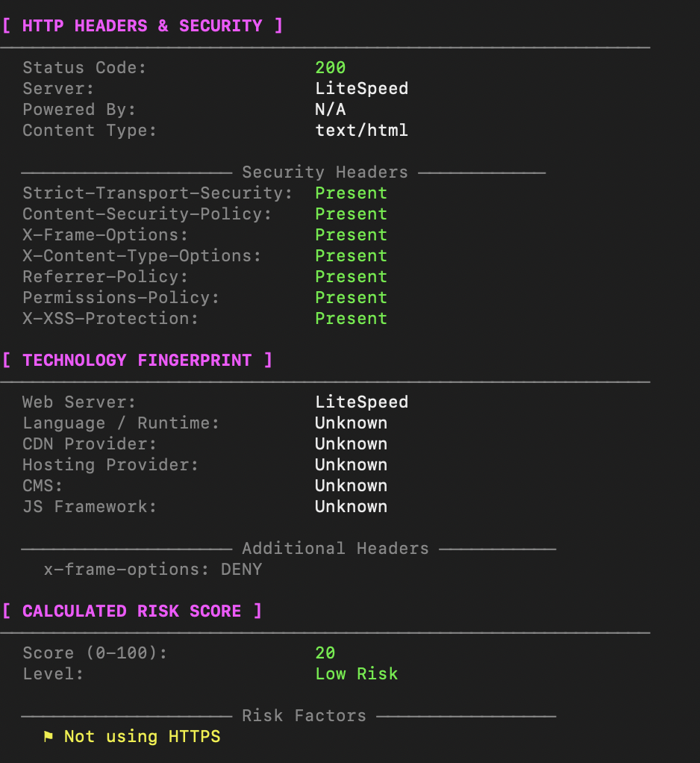Click the N/A value for Powered By

330,110
